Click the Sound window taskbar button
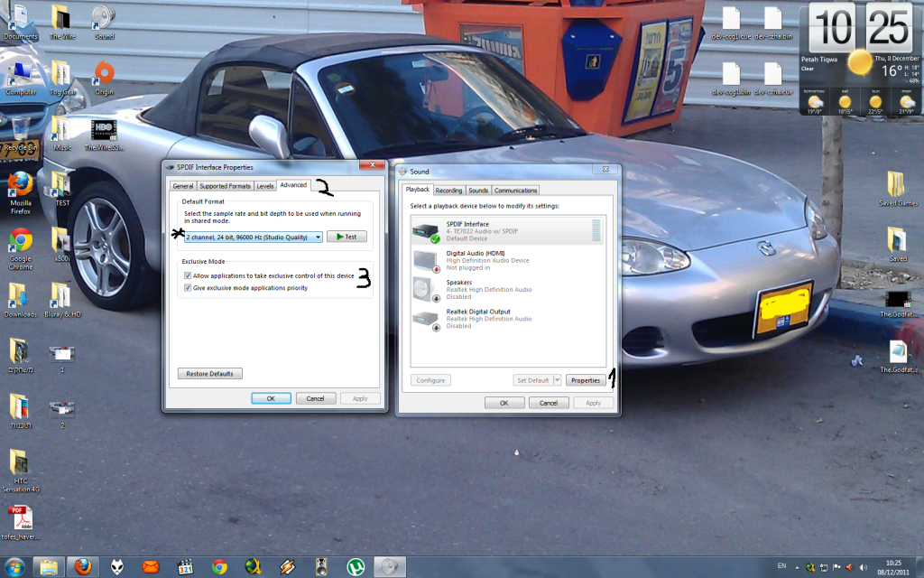This screenshot has width=924, height=578. point(389,567)
